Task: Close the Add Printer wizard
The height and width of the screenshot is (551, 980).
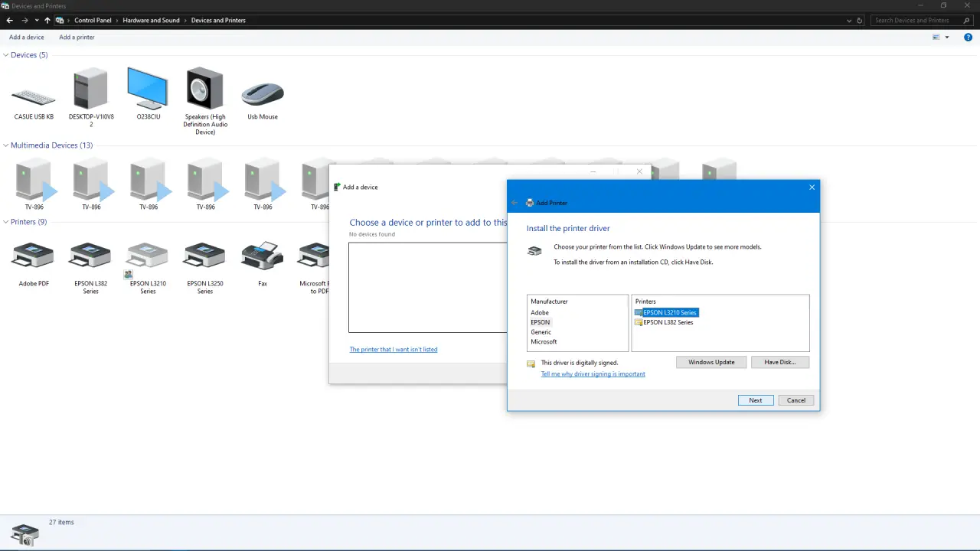Action: pyautogui.click(x=812, y=187)
